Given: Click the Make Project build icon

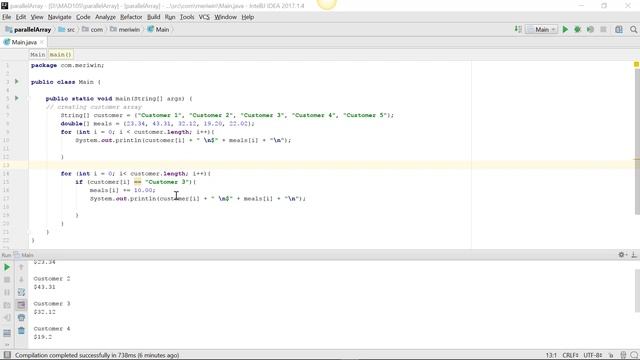Looking at the screenshot, I should pyautogui.click(x=518, y=29).
